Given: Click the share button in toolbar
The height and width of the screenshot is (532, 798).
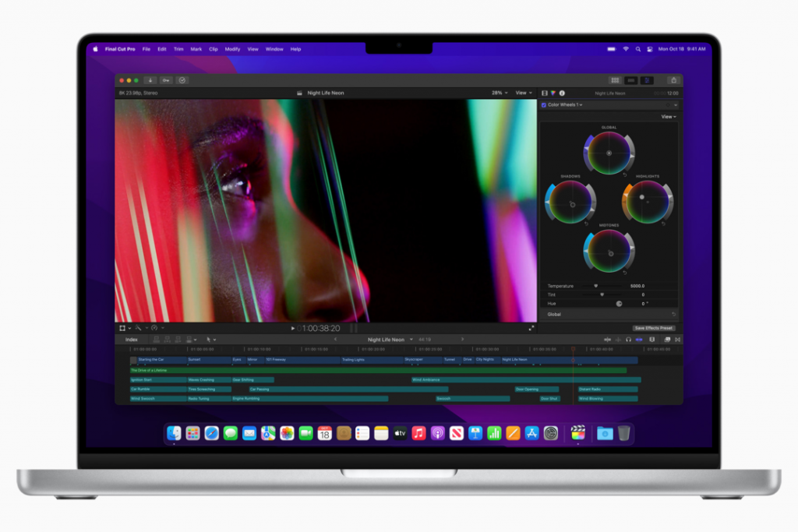Looking at the screenshot, I should click(673, 80).
